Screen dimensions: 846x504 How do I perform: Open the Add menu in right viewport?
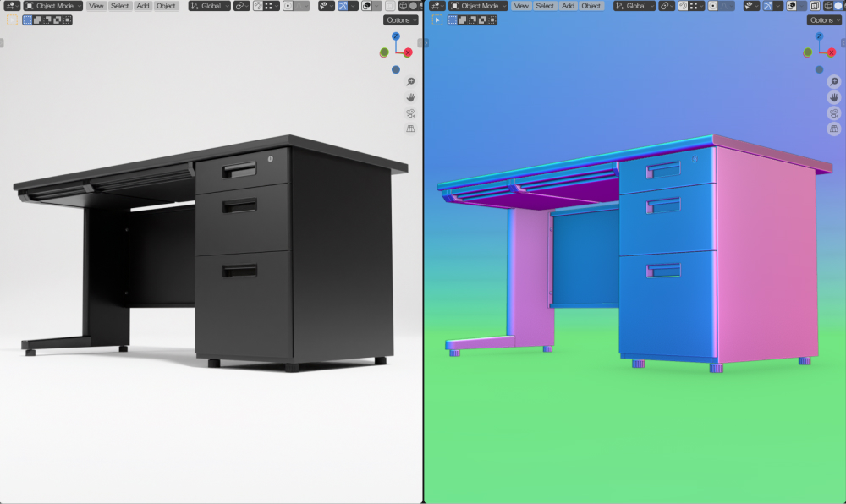[x=568, y=6]
